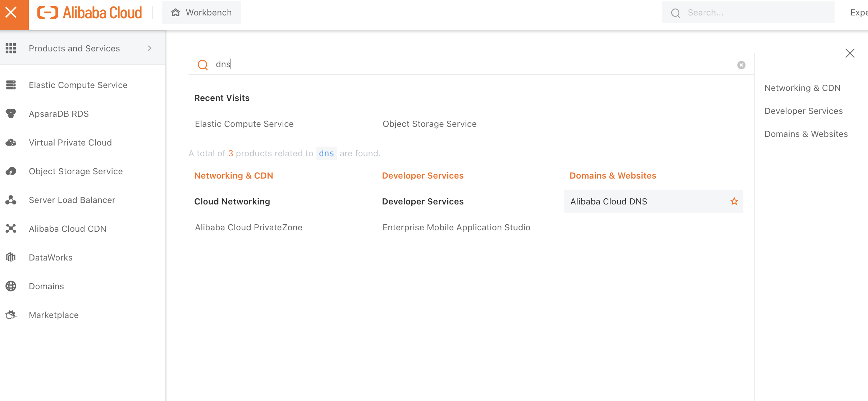Click the Alibaba Cloud CDN sidebar icon
Image resolution: width=868 pixels, height=401 pixels.
pos(11,229)
